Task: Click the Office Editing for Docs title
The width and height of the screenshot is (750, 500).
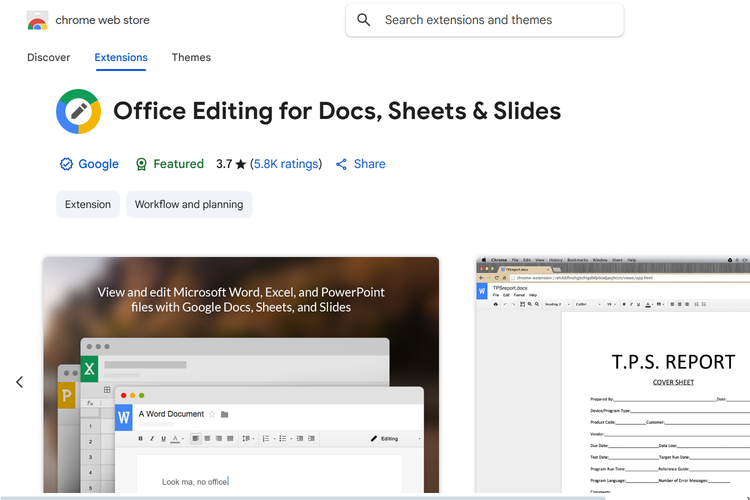Action: click(x=337, y=111)
